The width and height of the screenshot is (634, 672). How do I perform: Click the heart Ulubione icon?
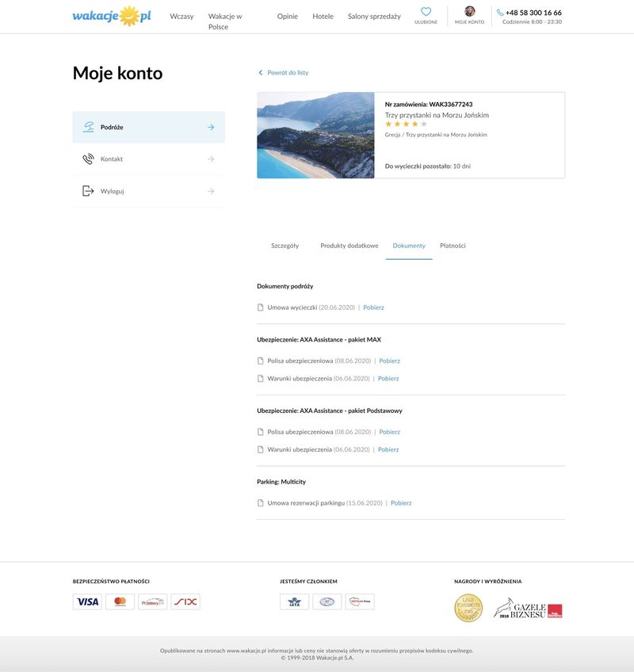pyautogui.click(x=426, y=12)
